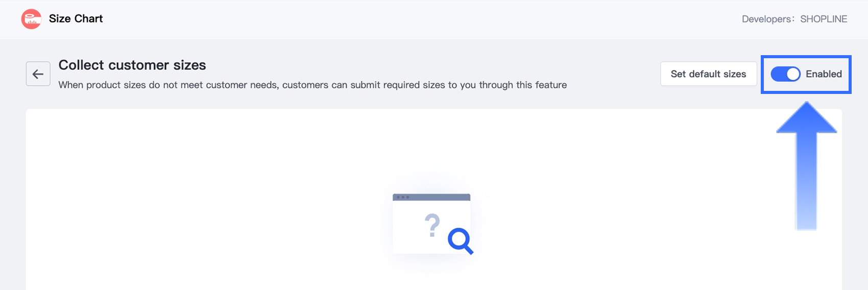Click the Collect customer sizes heading
The image size is (868, 290).
coord(132,65)
